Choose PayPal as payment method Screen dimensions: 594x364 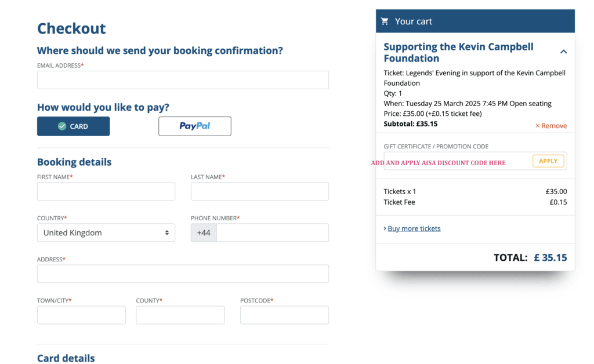point(195,126)
